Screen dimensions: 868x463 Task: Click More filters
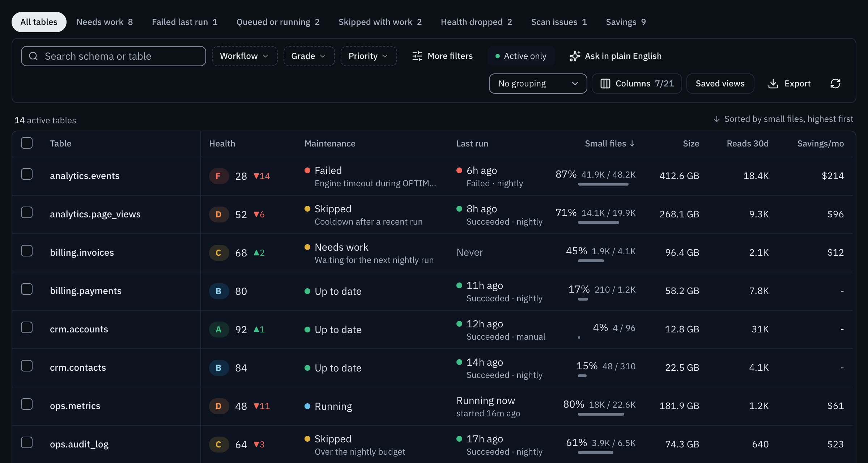(x=442, y=56)
